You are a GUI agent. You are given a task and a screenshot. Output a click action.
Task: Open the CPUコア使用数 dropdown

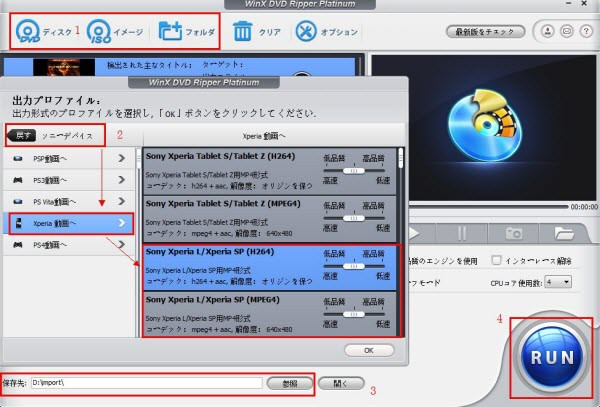pyautogui.click(x=558, y=282)
